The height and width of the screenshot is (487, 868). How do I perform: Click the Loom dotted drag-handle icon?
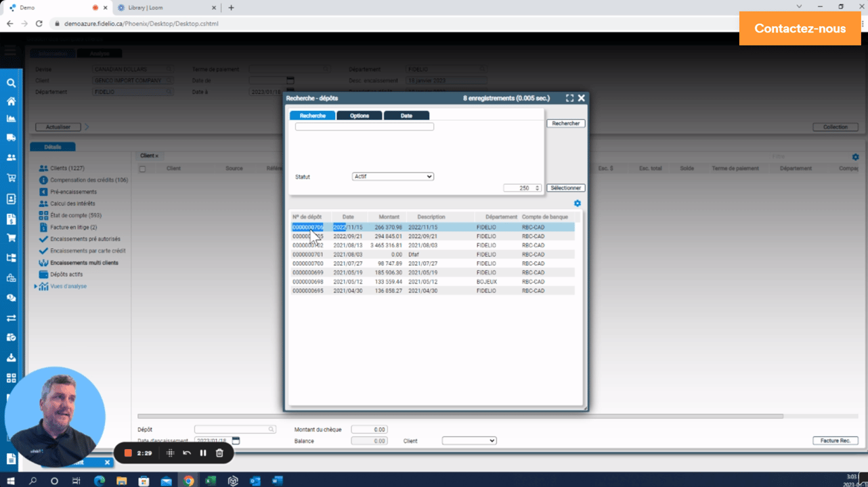coord(171,453)
